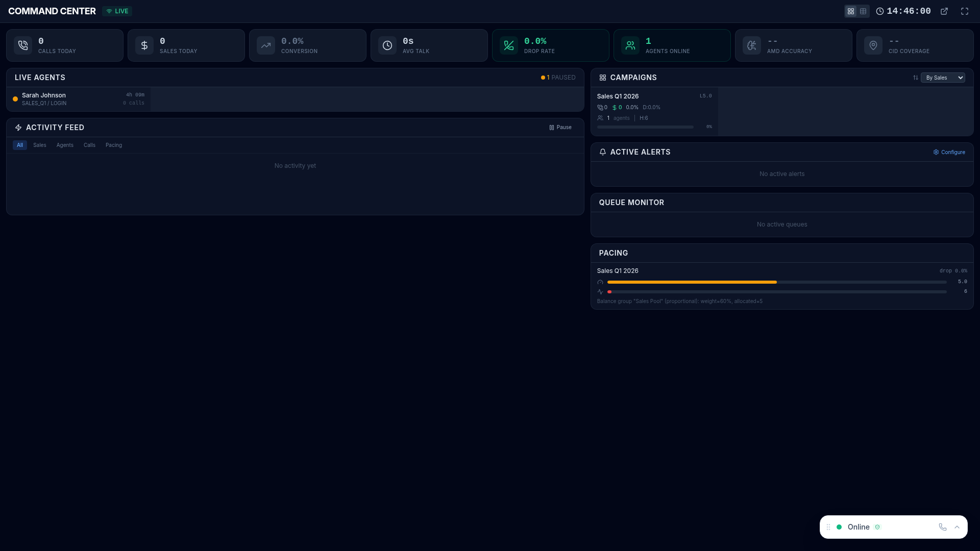This screenshot has width=980, height=551.
Task: Open the By Sales sorting dropdown
Action: coord(943,78)
